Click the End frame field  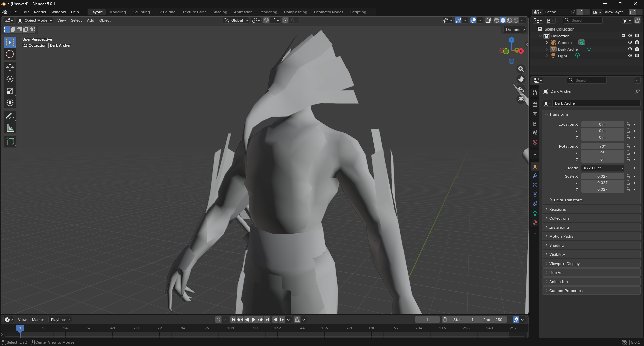point(493,320)
